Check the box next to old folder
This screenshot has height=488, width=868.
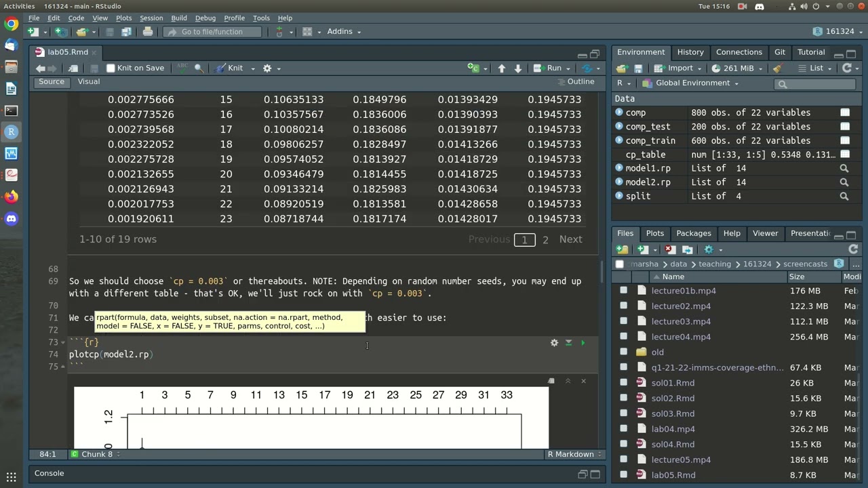point(624,352)
